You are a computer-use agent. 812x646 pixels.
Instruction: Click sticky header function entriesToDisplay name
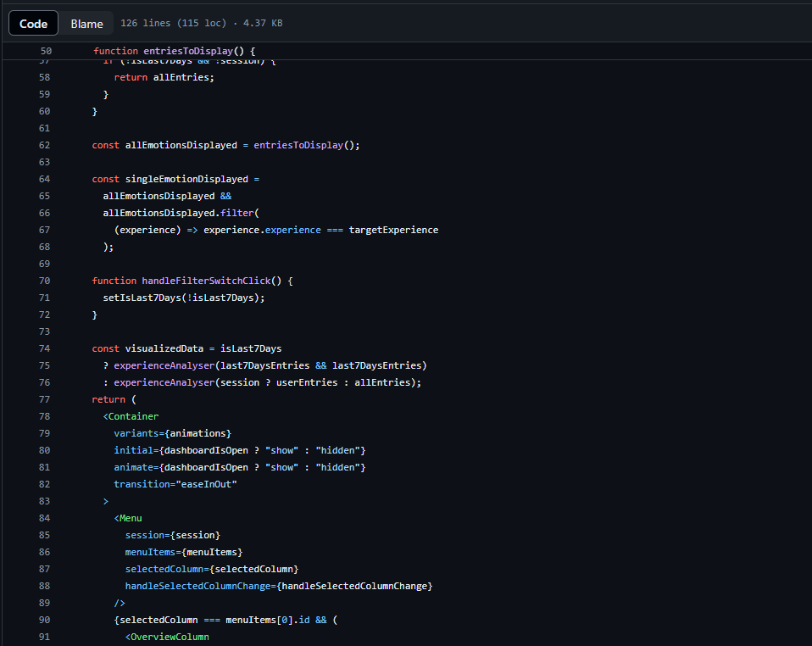[x=188, y=51]
